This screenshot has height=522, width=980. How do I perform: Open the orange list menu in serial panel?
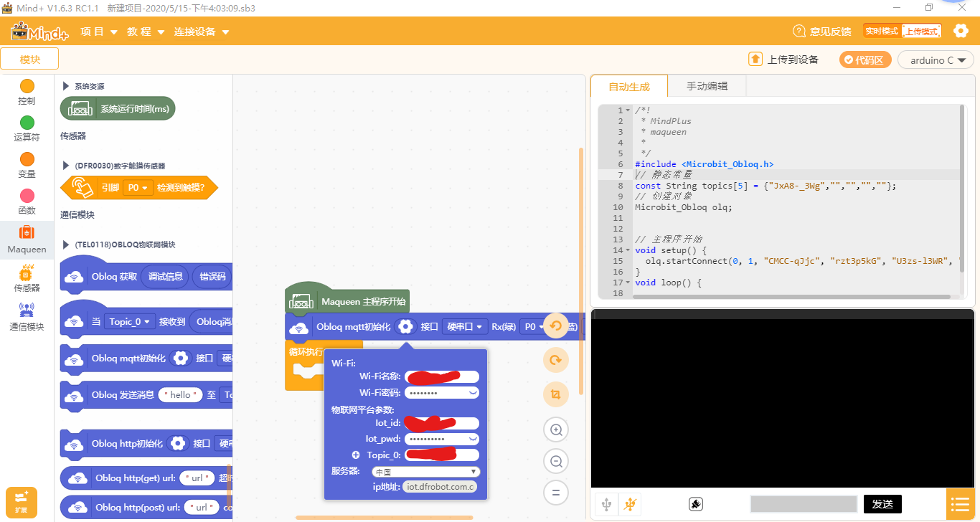[960, 504]
